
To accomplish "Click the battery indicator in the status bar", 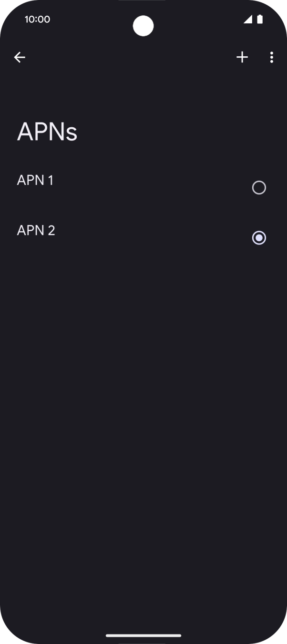I will tap(260, 19).
